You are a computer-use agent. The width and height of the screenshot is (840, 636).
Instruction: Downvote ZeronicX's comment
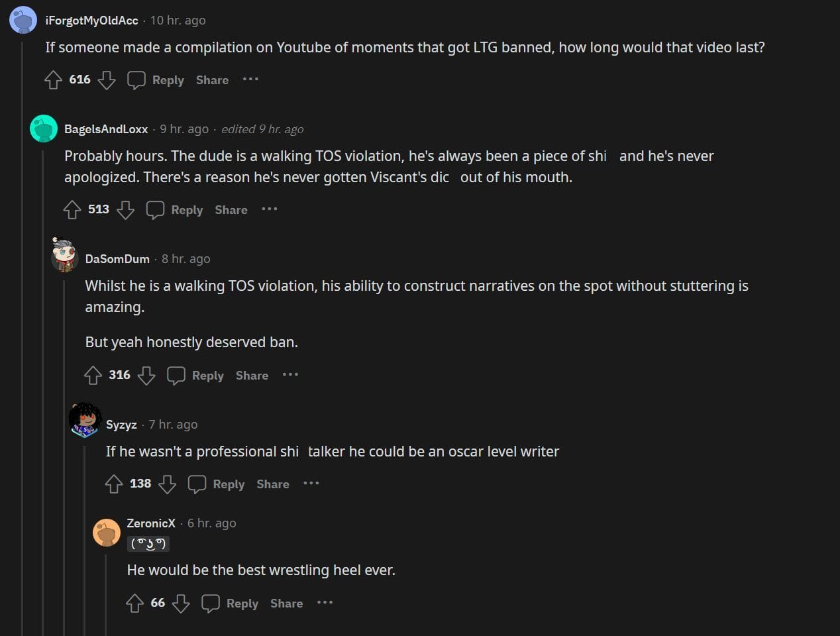(x=181, y=604)
